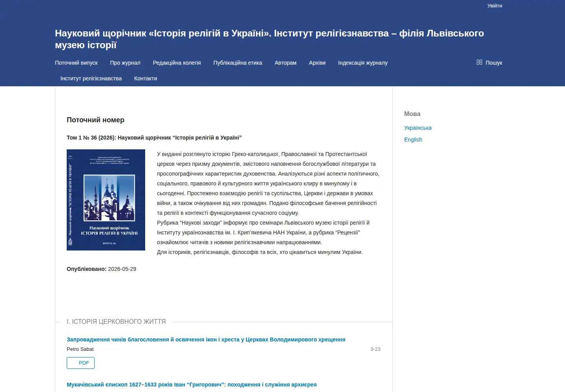This screenshot has width=565, height=392.
Task: Open Індексація журналу page
Action: [x=363, y=63]
